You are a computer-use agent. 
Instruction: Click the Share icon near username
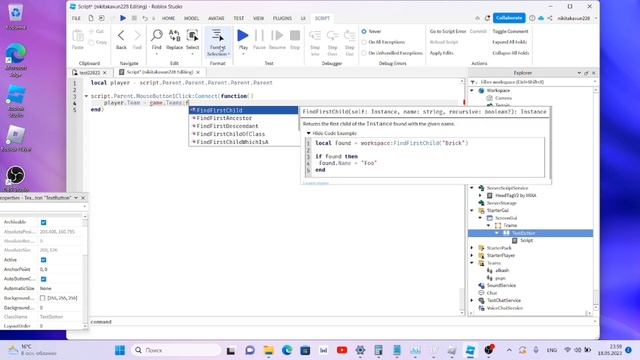pos(550,18)
